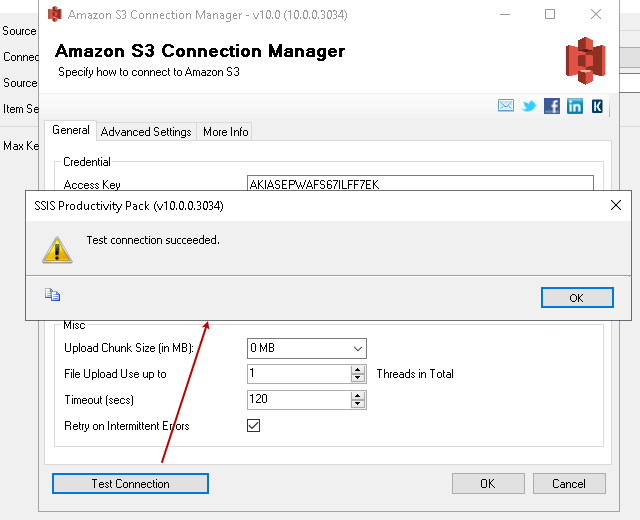The height and width of the screenshot is (520, 640).
Task: Click the email envelope icon
Action: [x=506, y=106]
